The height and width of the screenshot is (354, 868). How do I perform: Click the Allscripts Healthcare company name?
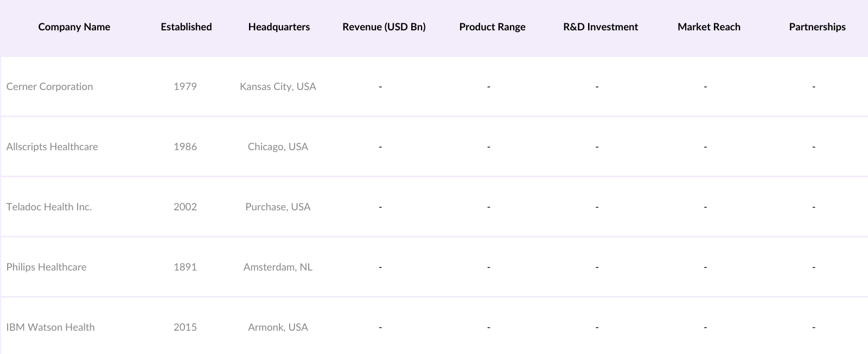52,147
